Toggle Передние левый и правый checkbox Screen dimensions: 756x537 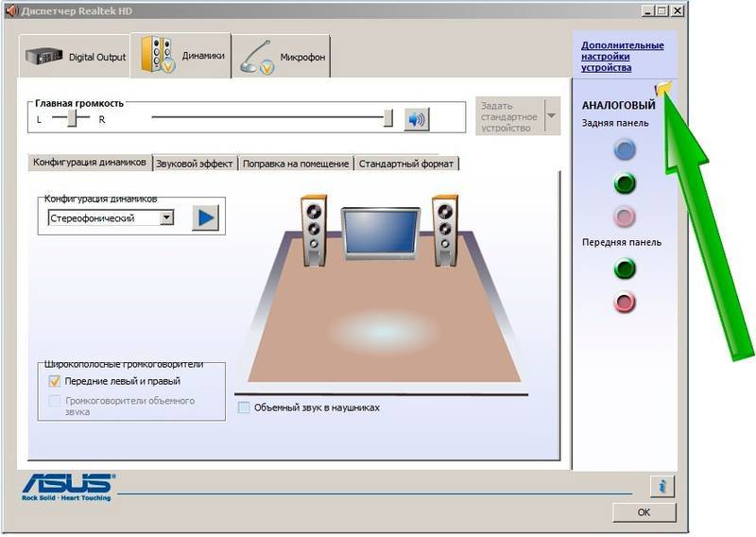[x=55, y=381]
